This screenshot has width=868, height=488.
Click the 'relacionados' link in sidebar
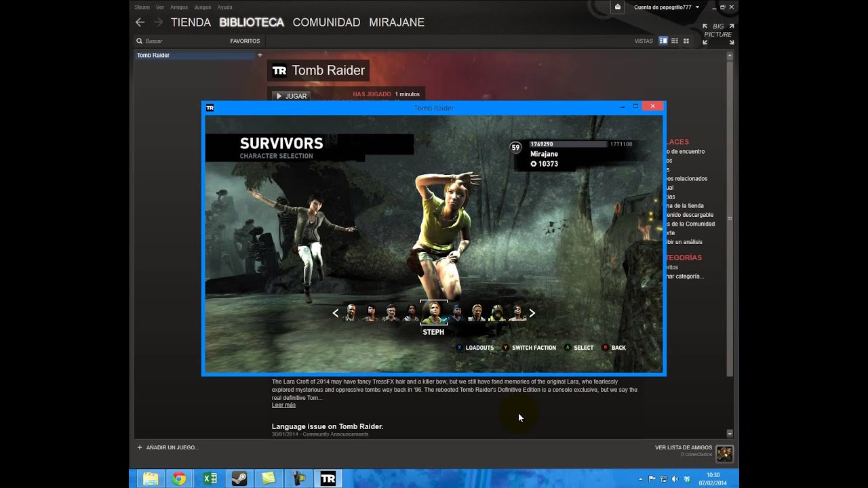tap(686, 179)
